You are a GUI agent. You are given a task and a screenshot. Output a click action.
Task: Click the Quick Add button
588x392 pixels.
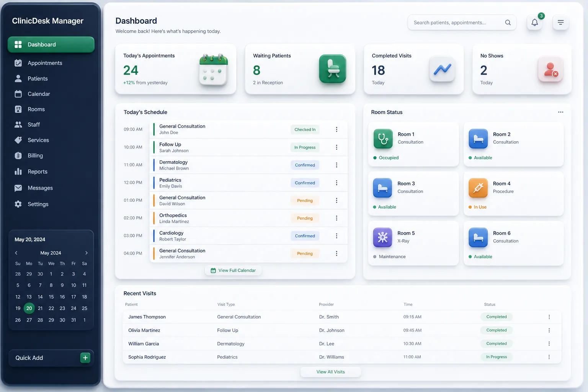(x=51, y=358)
